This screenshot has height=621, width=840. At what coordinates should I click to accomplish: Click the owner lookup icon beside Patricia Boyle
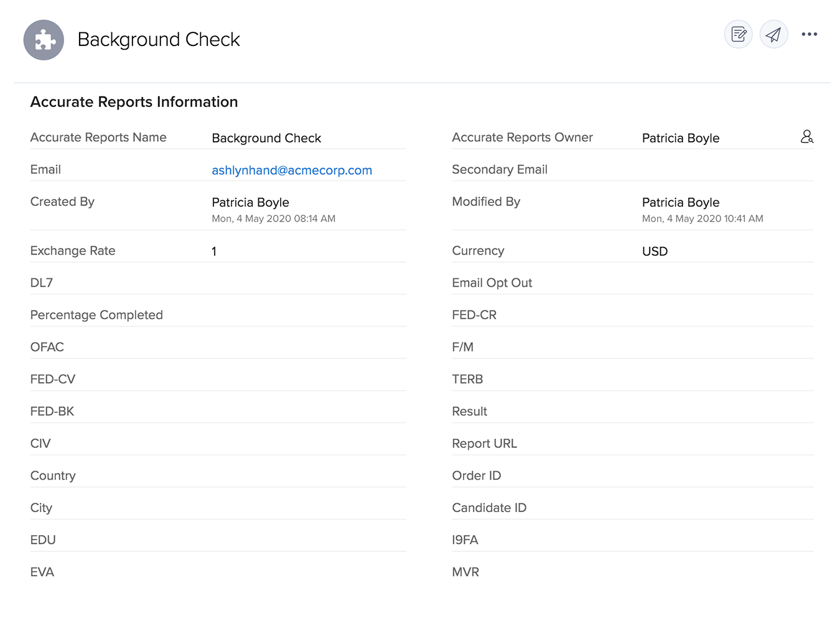click(807, 137)
